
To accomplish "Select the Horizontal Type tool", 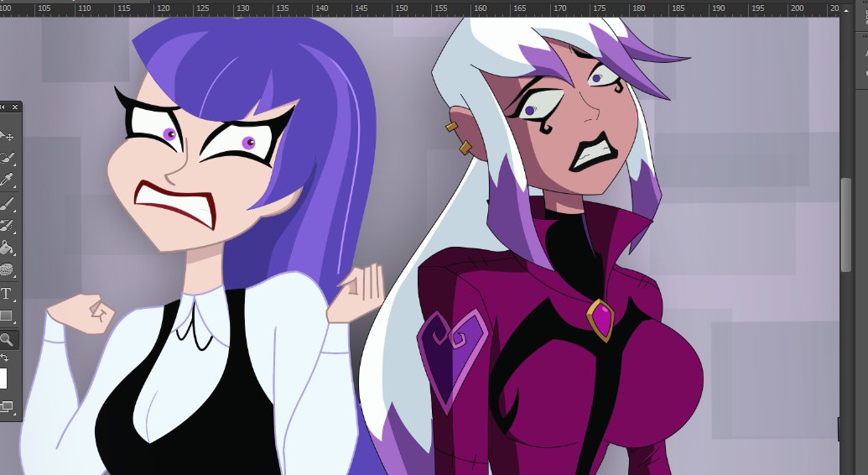I will point(6,293).
